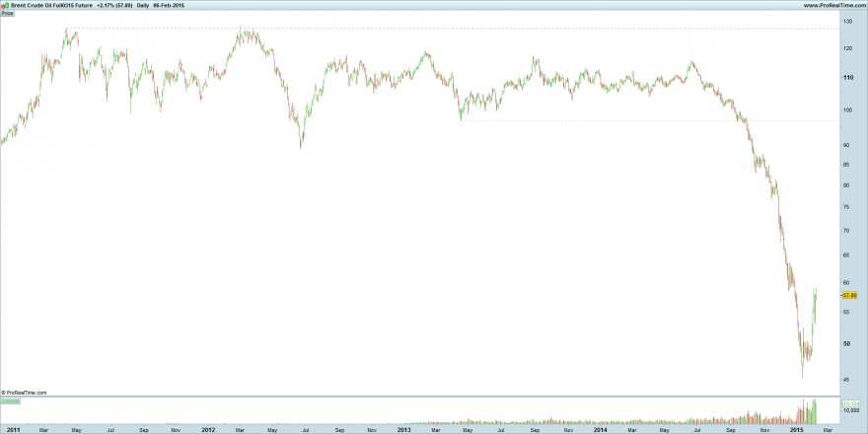Click the 85 price axis label
Screen dimensions: 868x434
point(846,165)
